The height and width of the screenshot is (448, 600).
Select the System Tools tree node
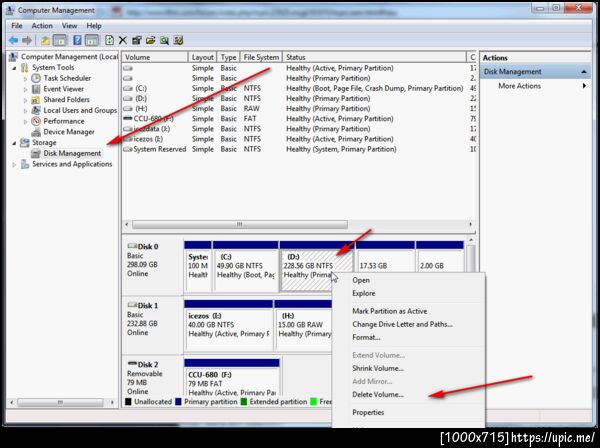53,67
